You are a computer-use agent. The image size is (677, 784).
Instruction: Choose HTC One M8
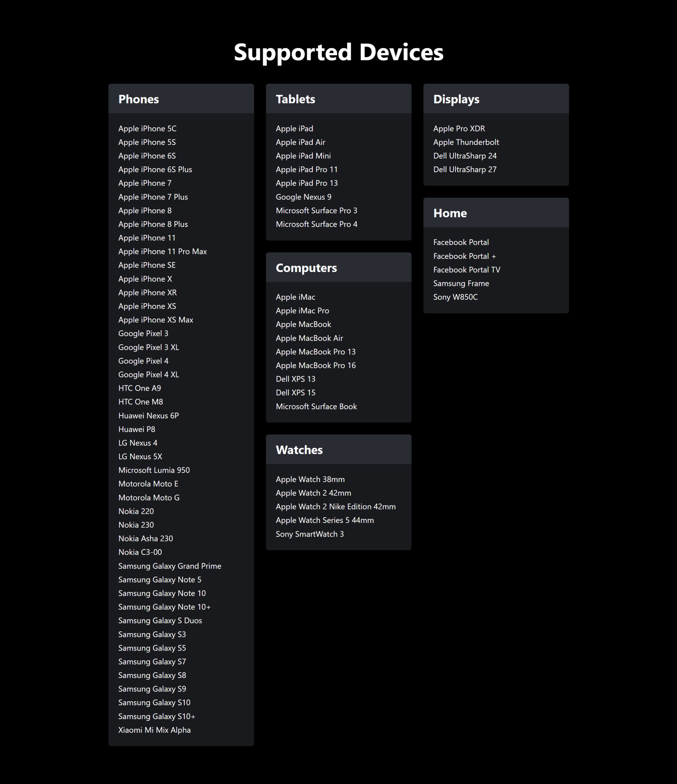click(141, 401)
